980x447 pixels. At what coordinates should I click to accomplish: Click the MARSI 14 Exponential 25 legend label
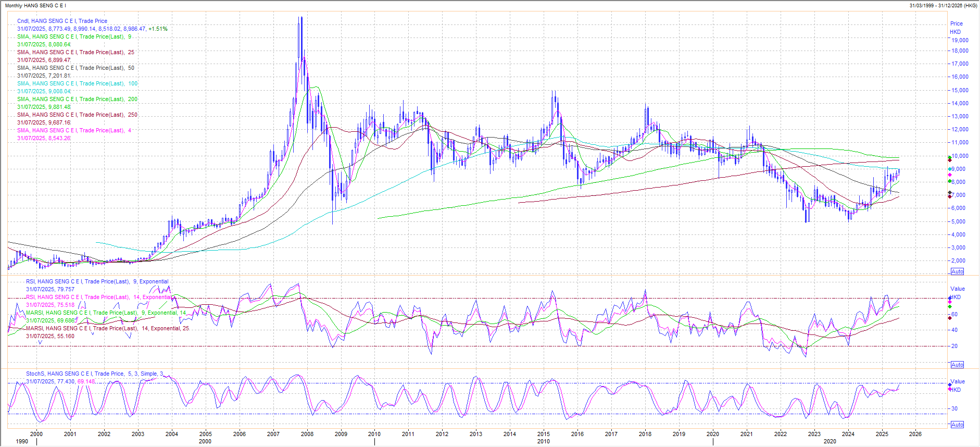tap(107, 329)
